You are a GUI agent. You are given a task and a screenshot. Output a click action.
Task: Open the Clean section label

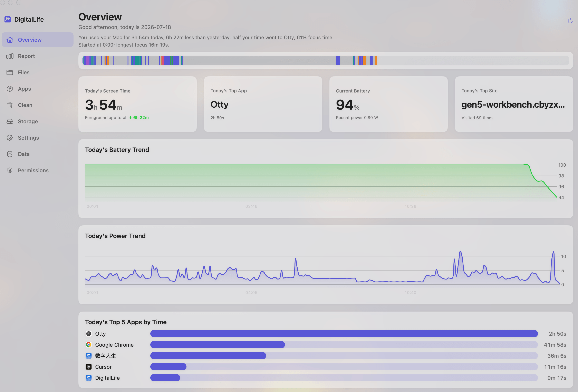point(25,105)
